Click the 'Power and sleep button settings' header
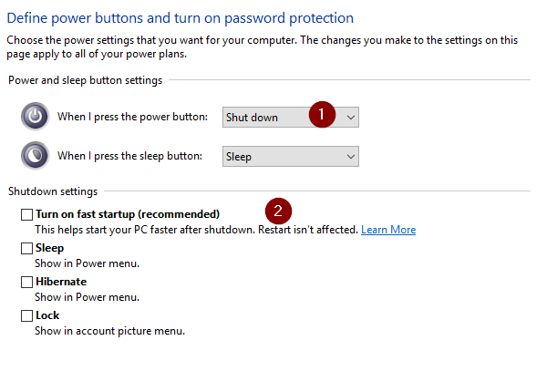Screen dimensions: 557x392 click(x=86, y=80)
